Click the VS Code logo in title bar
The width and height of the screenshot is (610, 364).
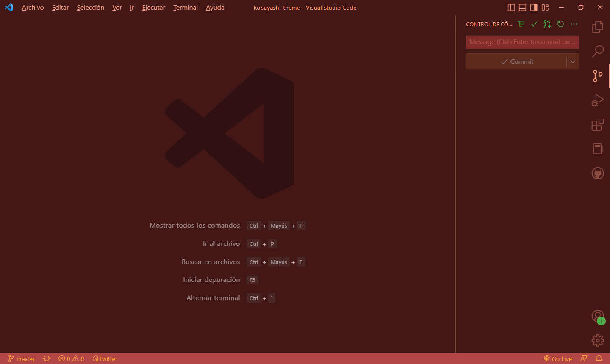tap(9, 7)
